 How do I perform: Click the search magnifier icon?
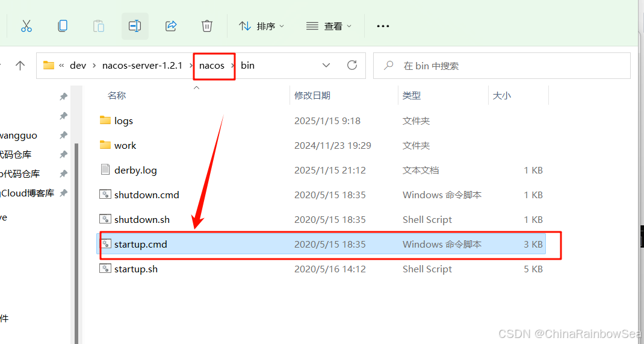tap(388, 65)
